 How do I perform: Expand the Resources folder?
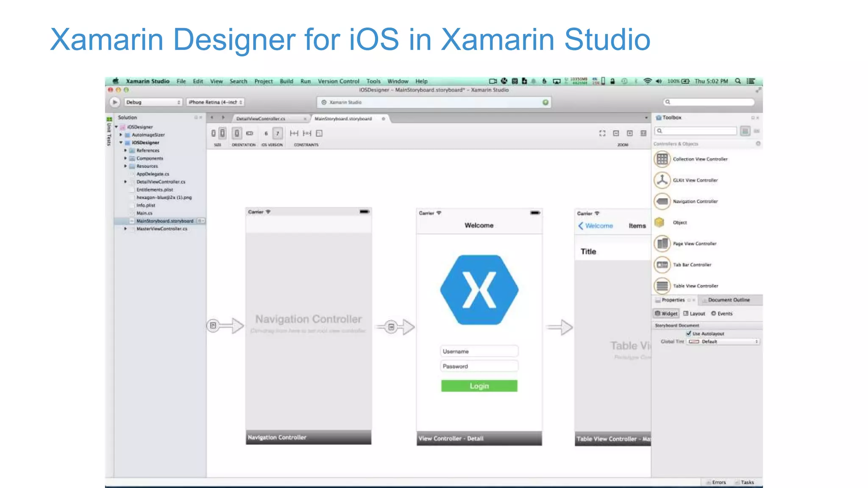tap(125, 166)
